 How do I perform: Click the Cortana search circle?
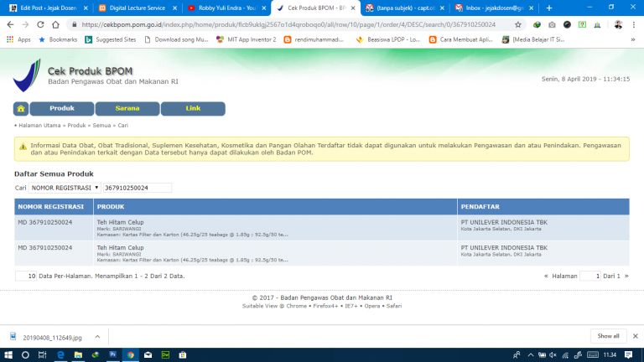pos(25,354)
